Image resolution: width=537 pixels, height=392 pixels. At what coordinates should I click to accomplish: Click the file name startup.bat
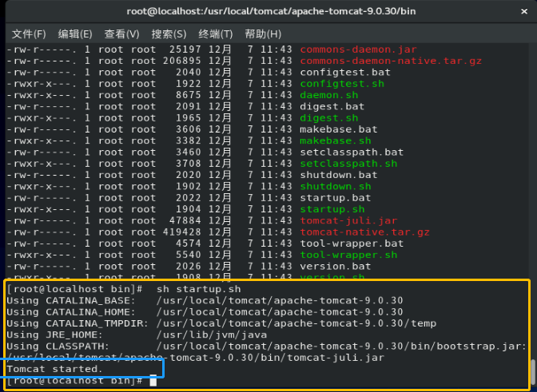tap(336, 198)
